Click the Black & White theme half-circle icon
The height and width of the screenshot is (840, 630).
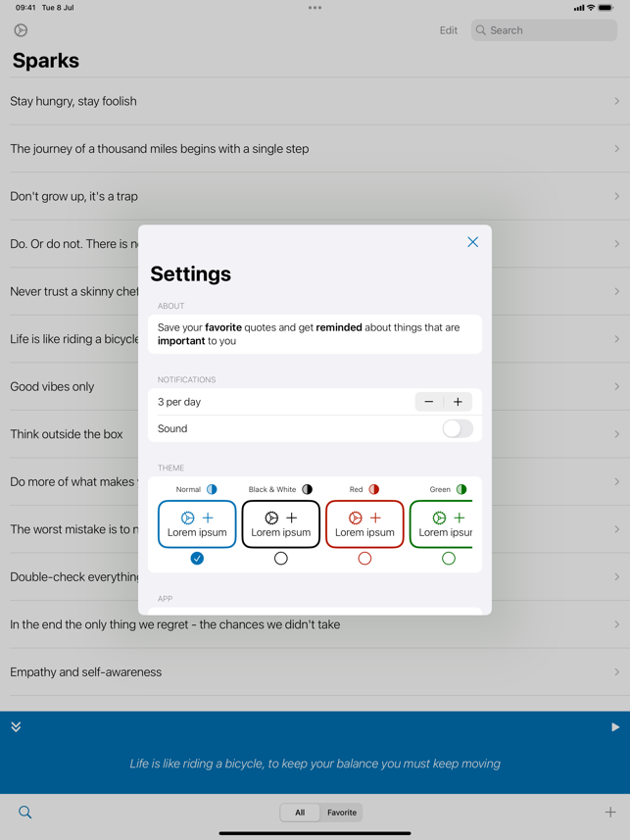tap(307, 489)
